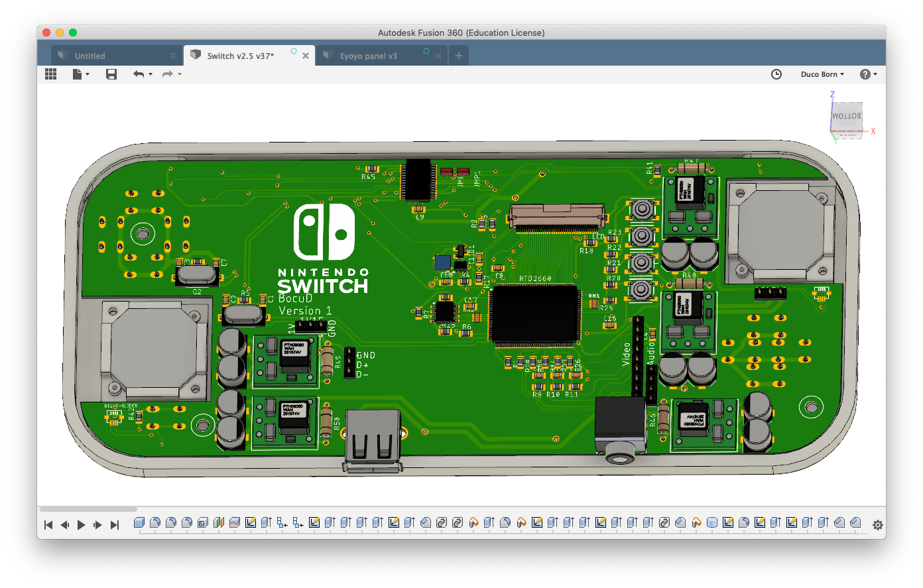
Task: Select the shell feature in the timeline
Action: [203, 522]
